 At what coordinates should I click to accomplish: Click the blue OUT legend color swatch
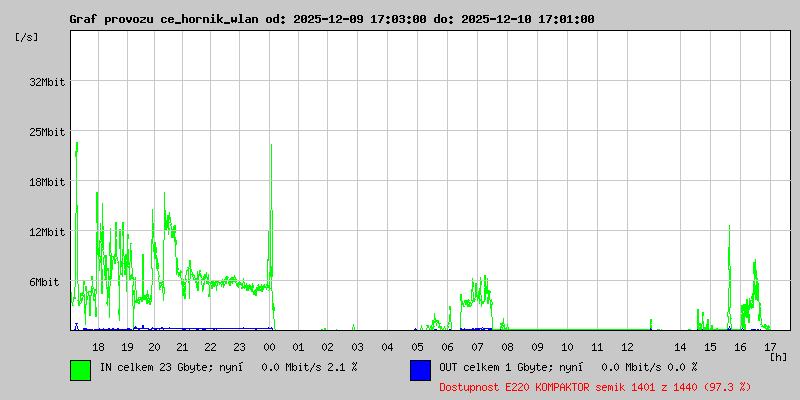point(420,370)
